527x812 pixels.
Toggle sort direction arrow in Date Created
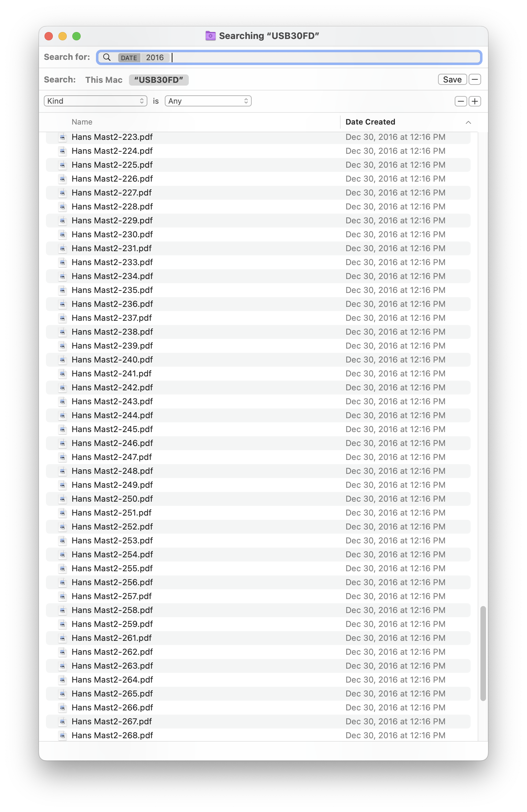(x=468, y=122)
